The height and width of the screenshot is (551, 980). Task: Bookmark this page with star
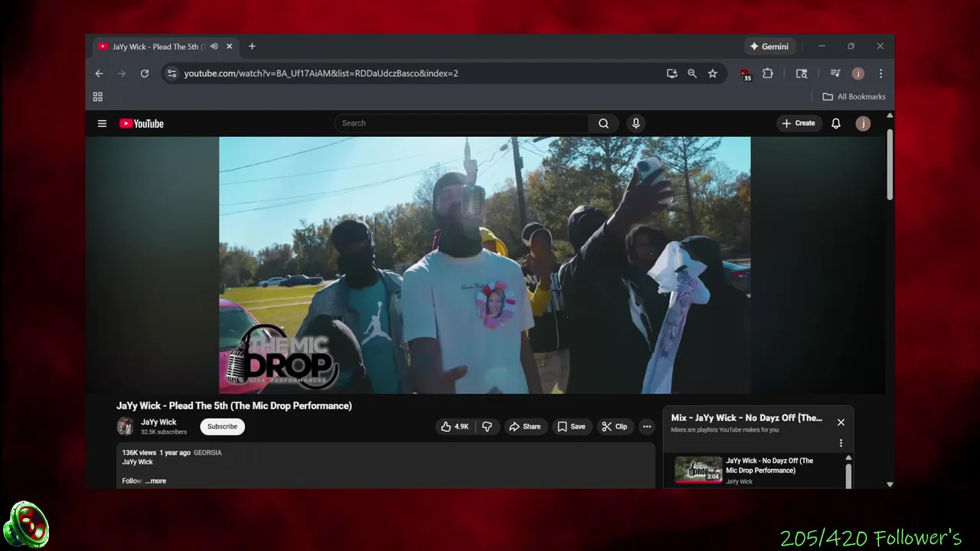coord(713,73)
